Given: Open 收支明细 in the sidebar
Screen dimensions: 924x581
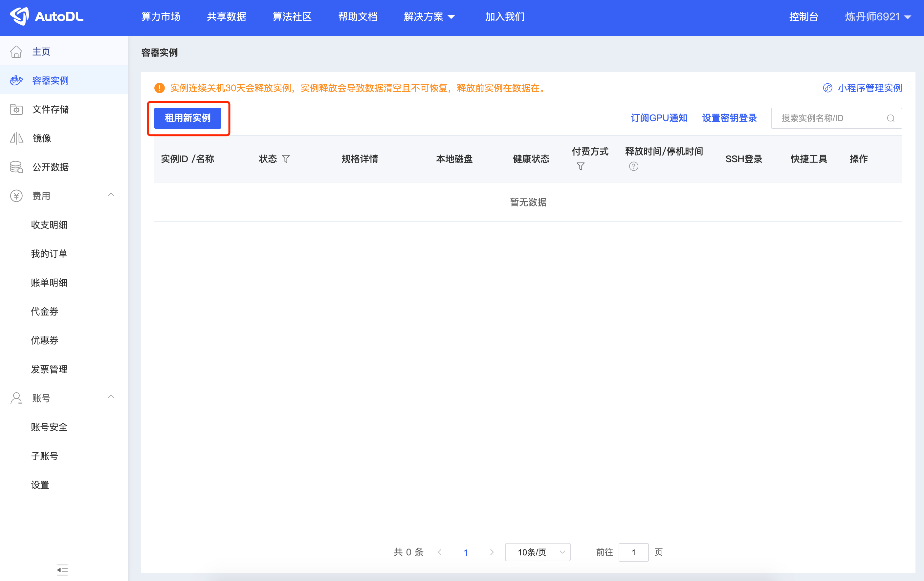Looking at the screenshot, I should (x=49, y=225).
